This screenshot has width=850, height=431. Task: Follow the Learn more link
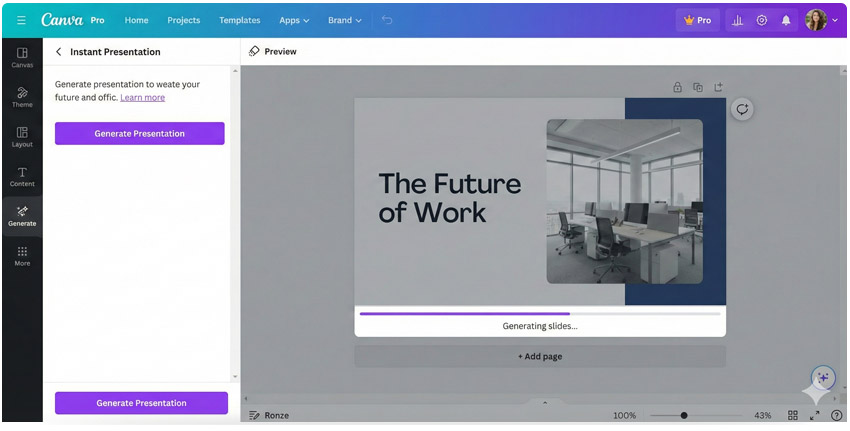142,98
